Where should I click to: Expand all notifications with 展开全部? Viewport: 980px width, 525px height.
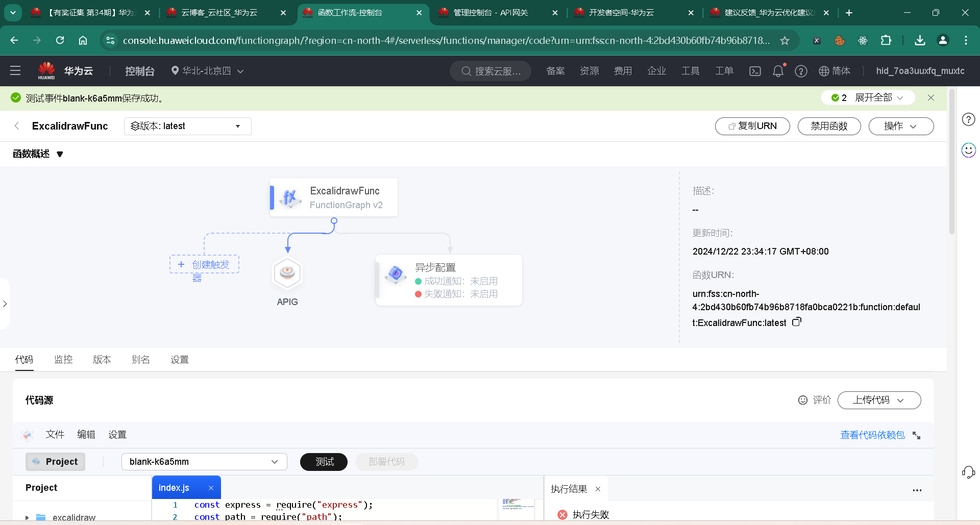click(x=879, y=97)
